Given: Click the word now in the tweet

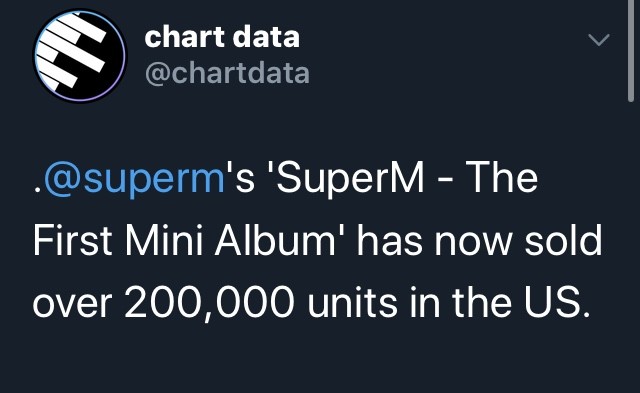Looking at the screenshot, I should coord(473,244).
